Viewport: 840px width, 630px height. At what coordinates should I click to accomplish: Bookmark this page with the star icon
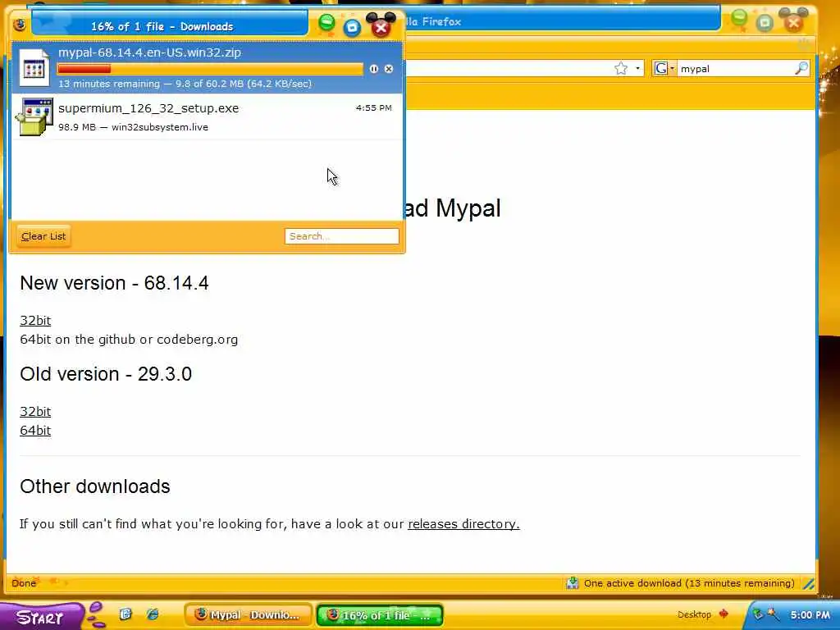click(621, 68)
